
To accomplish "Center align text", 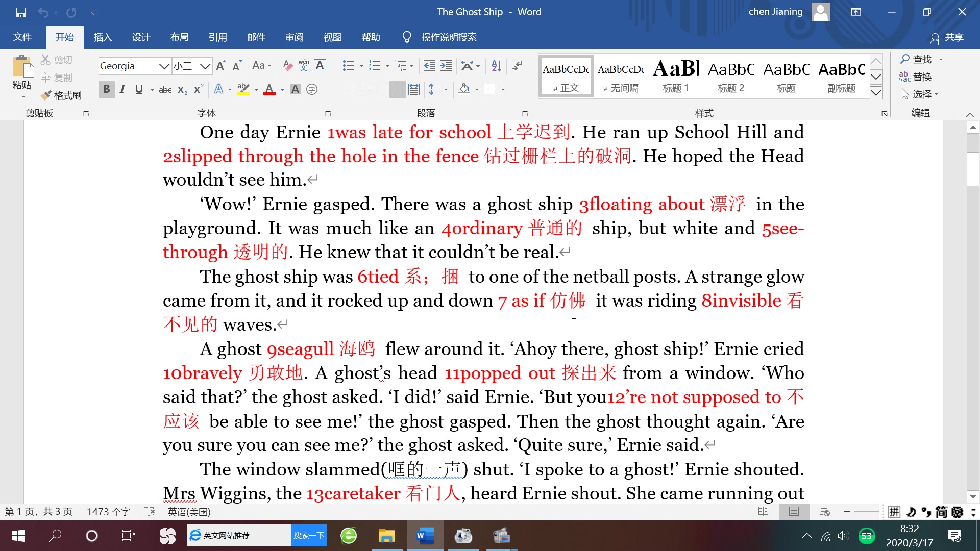I will pos(365,90).
